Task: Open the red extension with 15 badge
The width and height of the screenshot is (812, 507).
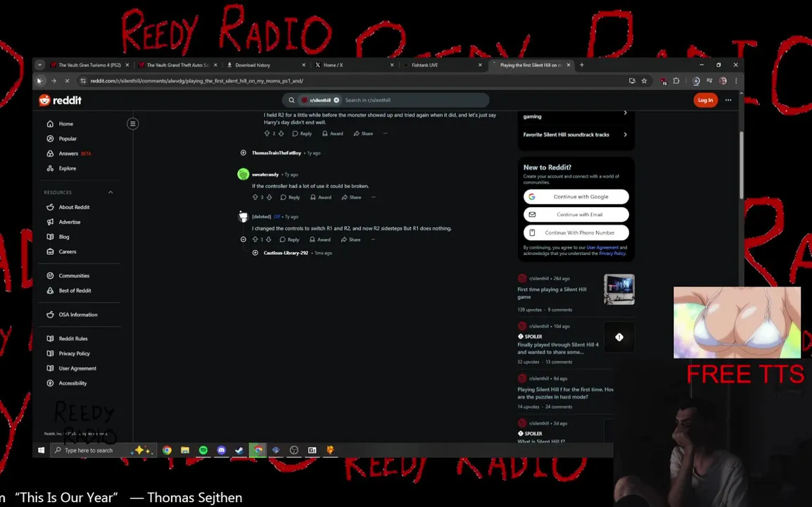Action: click(x=664, y=81)
